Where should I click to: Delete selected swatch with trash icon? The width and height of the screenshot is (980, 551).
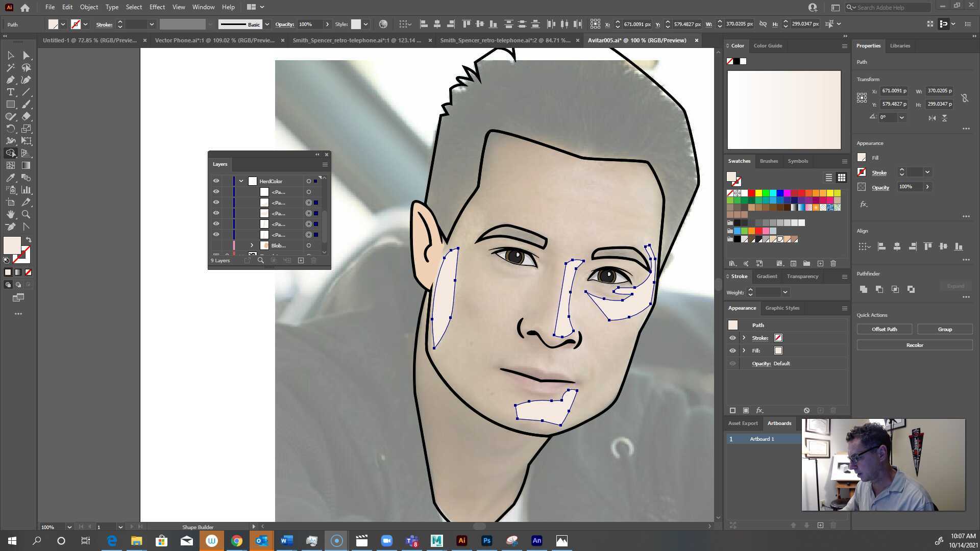click(833, 263)
